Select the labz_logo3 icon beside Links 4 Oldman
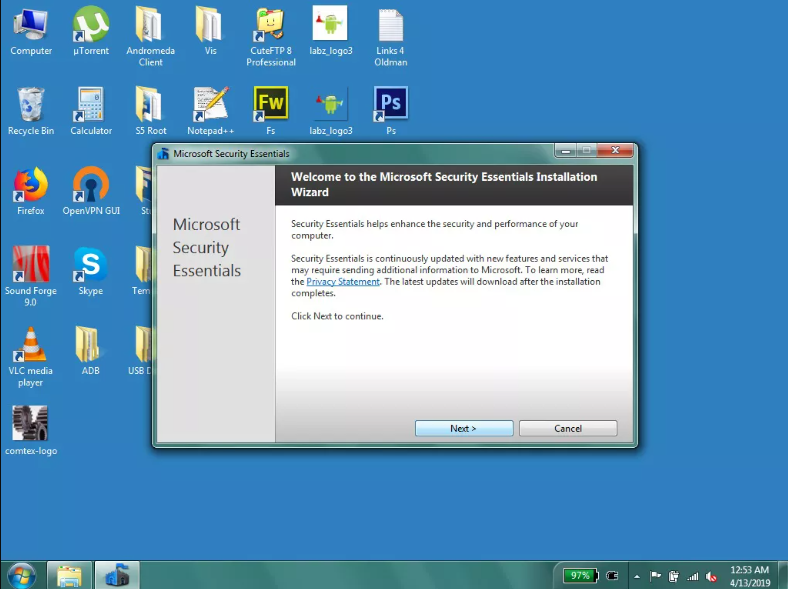The width and height of the screenshot is (788, 589). [331, 32]
